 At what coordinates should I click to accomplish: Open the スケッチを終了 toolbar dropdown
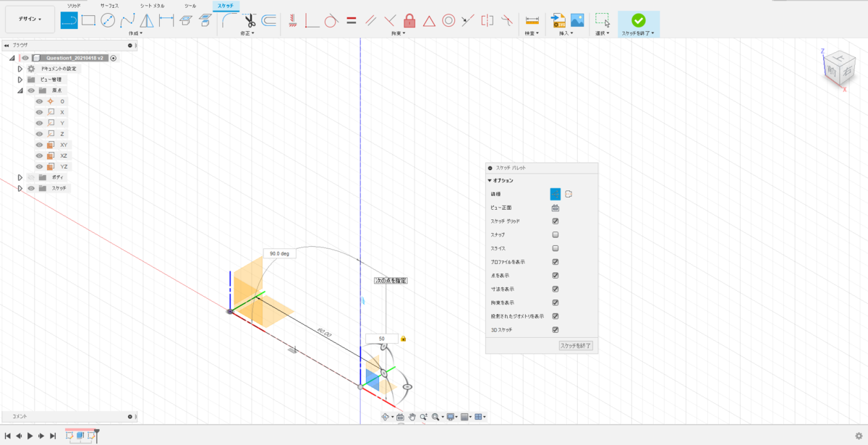click(x=638, y=33)
